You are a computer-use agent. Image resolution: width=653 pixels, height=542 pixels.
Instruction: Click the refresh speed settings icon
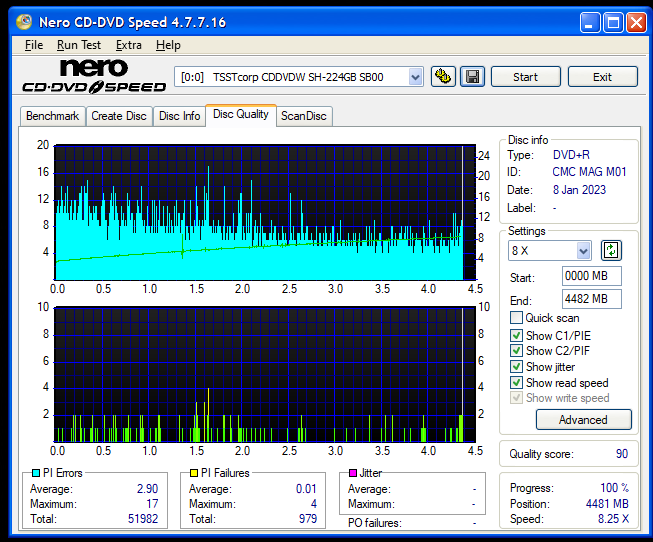[611, 250]
